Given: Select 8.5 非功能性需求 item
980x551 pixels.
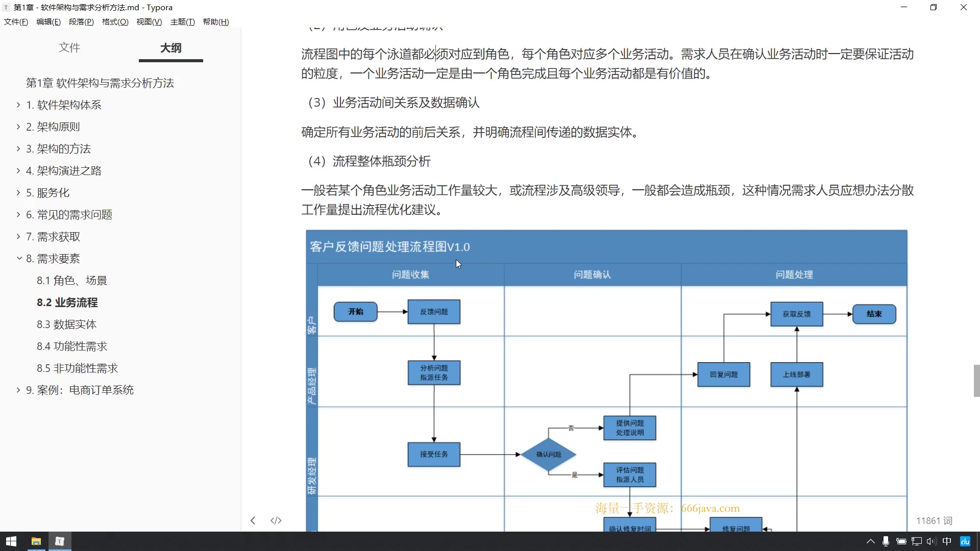Looking at the screenshot, I should (x=78, y=368).
